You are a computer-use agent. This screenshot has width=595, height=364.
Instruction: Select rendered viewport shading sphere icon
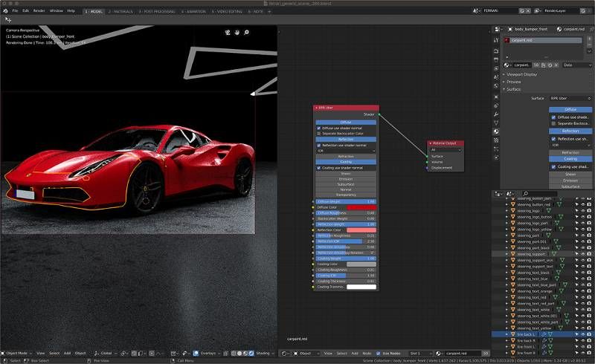[251, 354]
